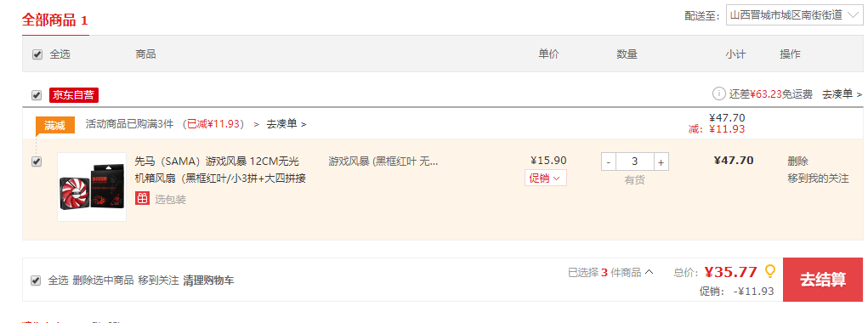868x323 pixels.
Task: Click the 删除 delete link for item
Action: click(797, 161)
